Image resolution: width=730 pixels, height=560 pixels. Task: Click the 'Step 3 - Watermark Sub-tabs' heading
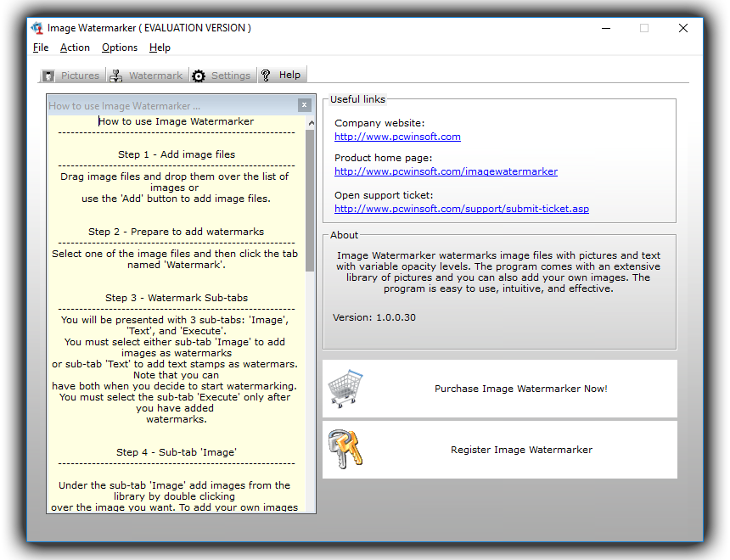tap(177, 298)
